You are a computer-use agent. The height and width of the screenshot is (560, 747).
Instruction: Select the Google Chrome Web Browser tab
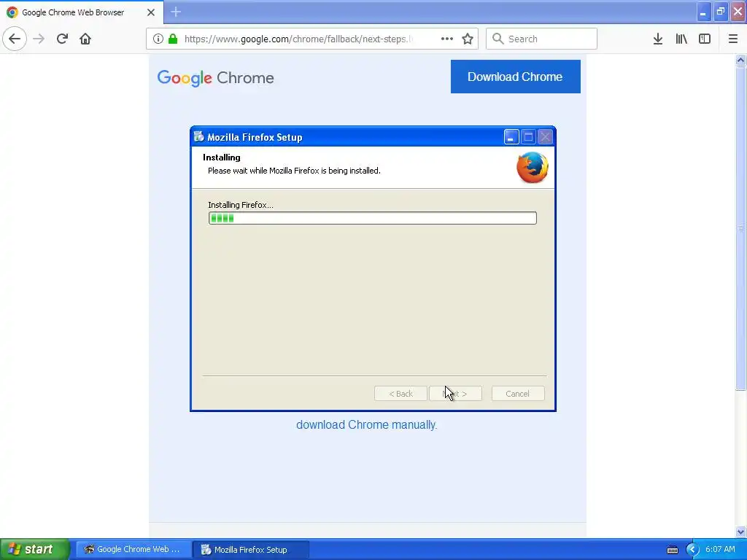tap(82, 12)
